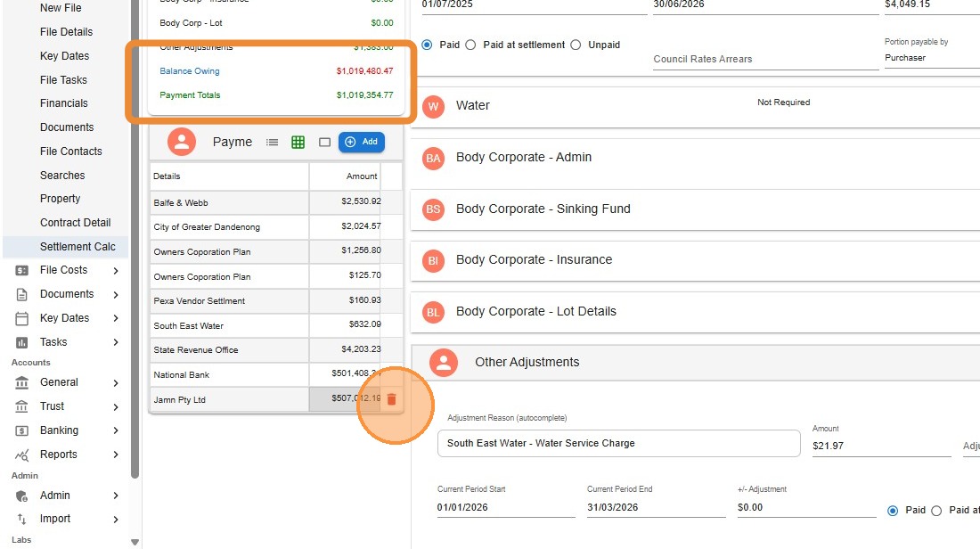Click the Current Period Start date field
This screenshot has width=980, height=549.
(506, 508)
